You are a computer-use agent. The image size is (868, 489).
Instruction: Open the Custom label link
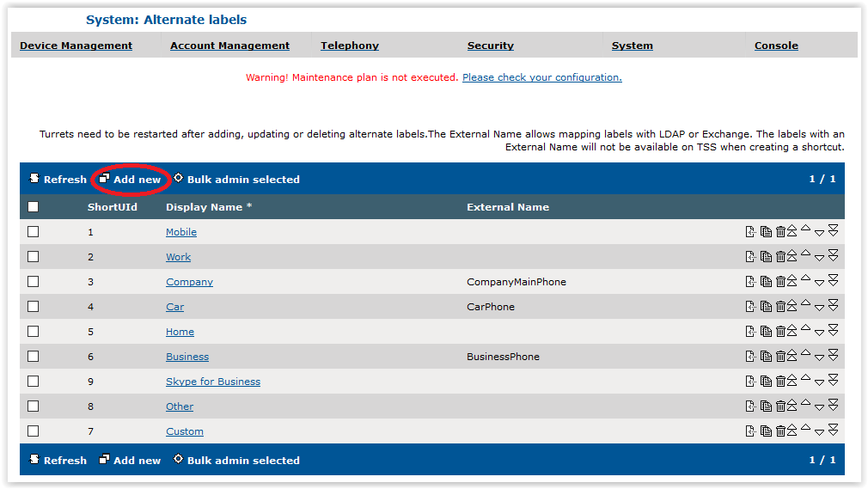(184, 431)
